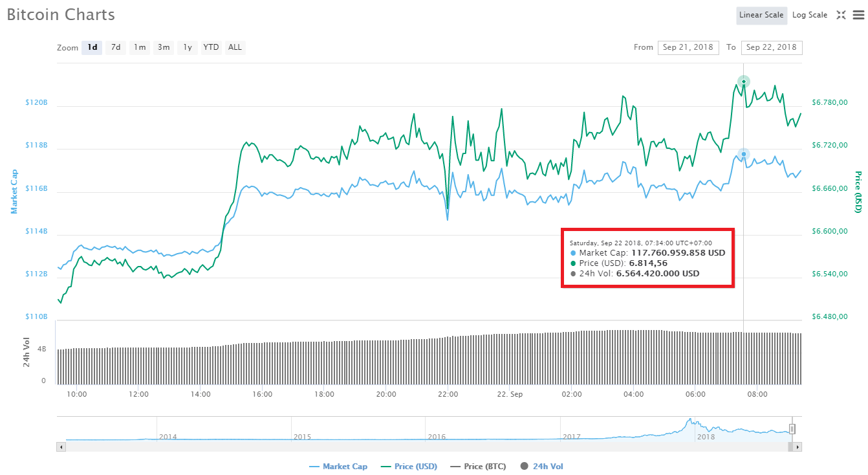Switch to Linear Scale
Screen dimensions: 868x475
tap(761, 15)
